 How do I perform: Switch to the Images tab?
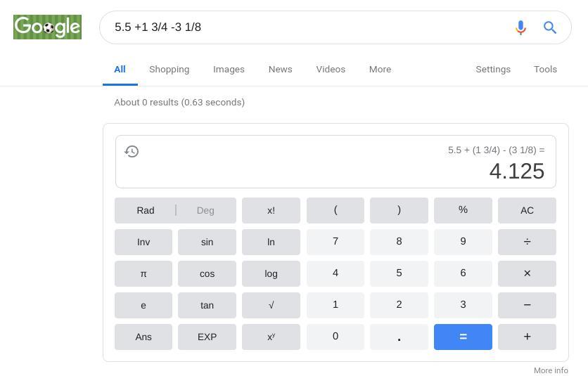click(x=229, y=69)
